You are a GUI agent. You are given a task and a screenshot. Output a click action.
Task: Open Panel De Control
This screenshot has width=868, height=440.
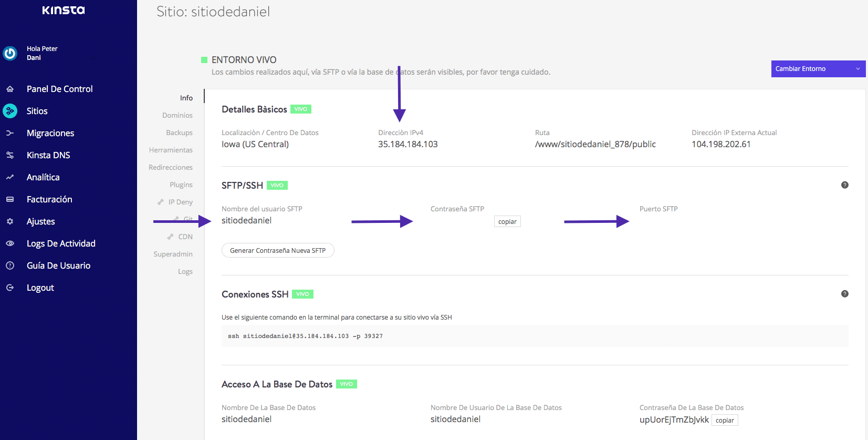pos(59,89)
